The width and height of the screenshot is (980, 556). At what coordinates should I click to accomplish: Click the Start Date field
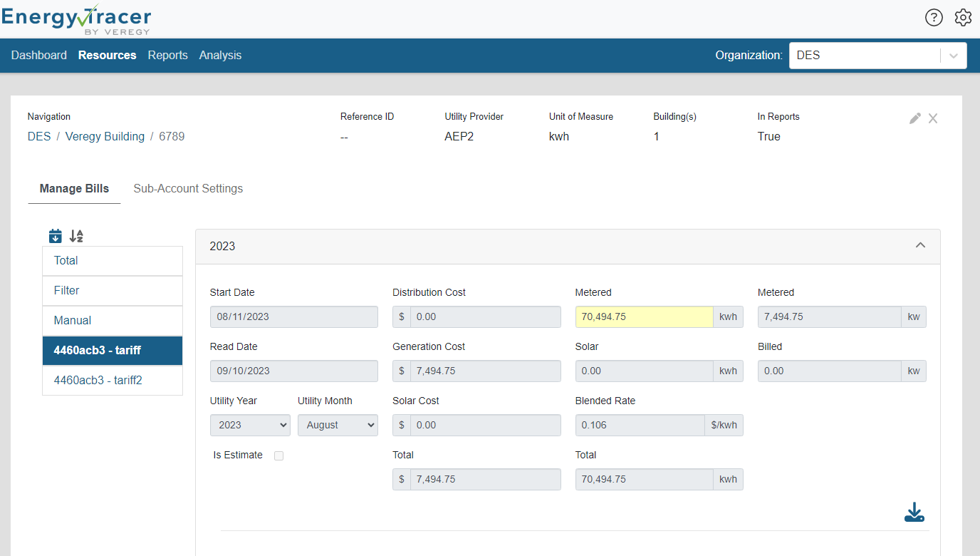(294, 316)
